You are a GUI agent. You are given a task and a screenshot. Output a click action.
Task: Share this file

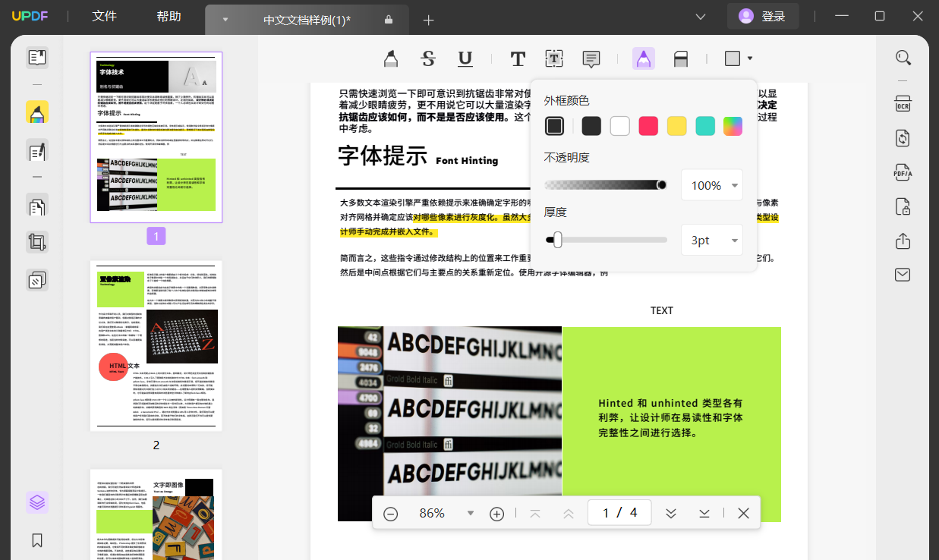pos(903,241)
